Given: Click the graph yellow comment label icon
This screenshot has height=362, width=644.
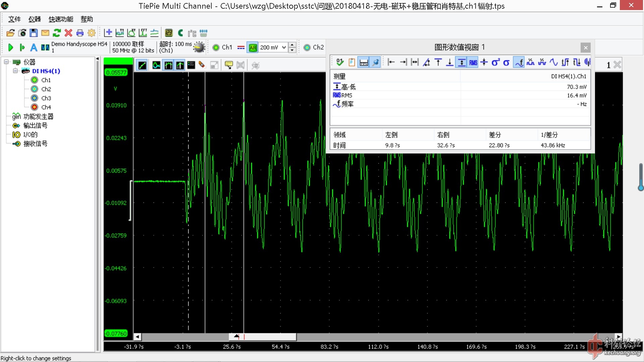Looking at the screenshot, I should (x=229, y=65).
